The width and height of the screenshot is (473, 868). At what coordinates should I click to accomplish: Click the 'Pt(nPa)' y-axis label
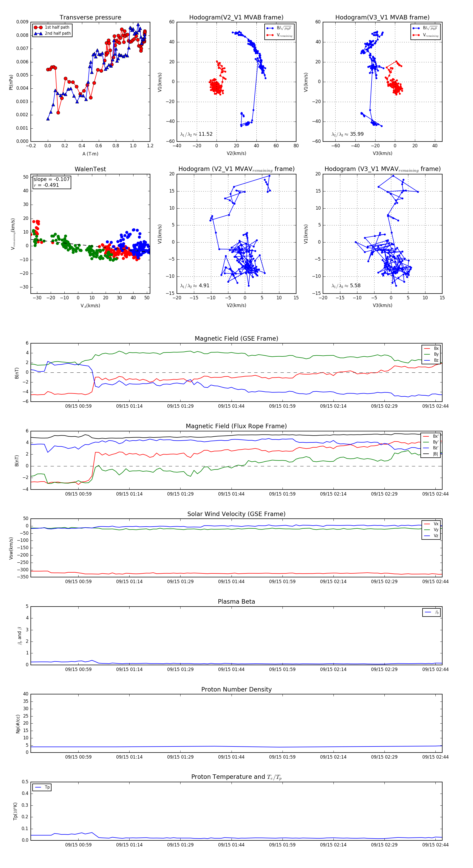(x=11, y=82)
